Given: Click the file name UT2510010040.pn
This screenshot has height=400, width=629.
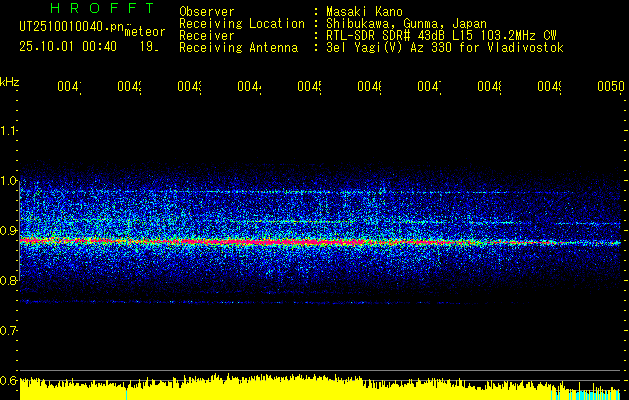Looking at the screenshot, I should [71, 26].
